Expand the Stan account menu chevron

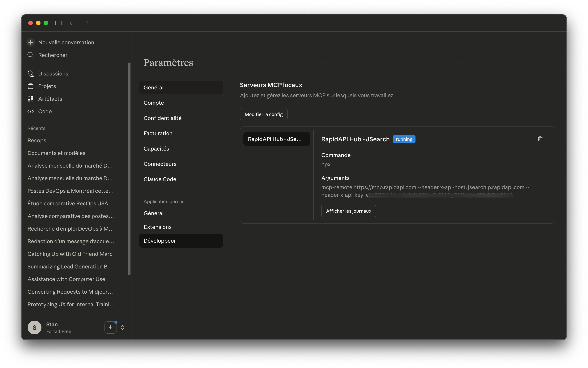(122, 327)
